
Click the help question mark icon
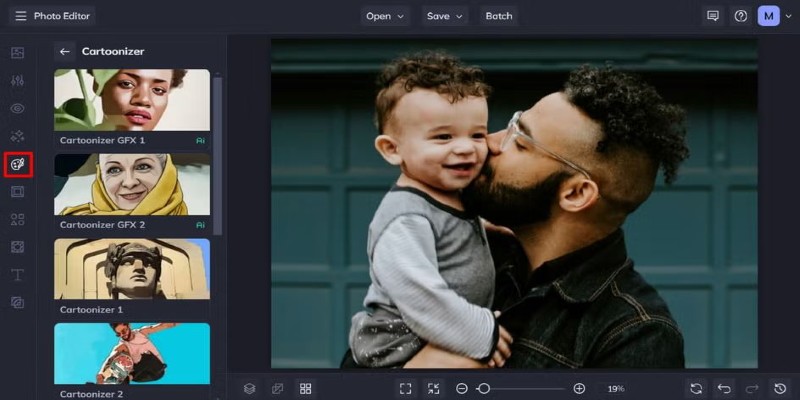coord(740,16)
